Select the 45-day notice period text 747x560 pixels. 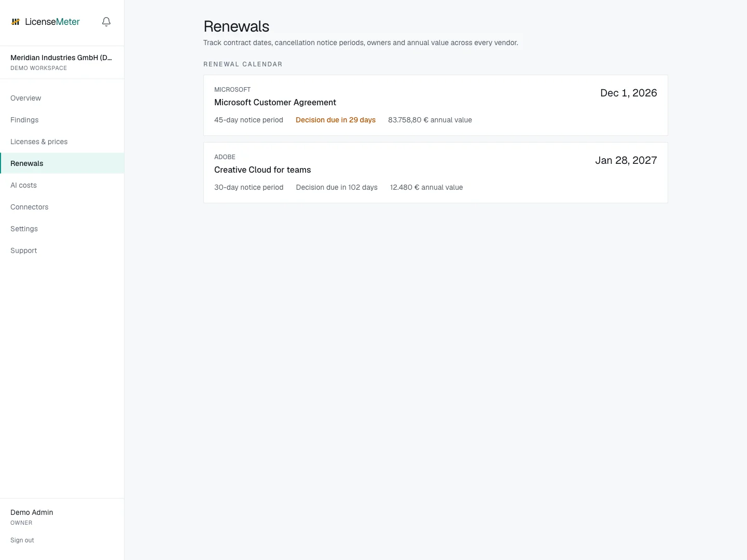[x=248, y=120]
